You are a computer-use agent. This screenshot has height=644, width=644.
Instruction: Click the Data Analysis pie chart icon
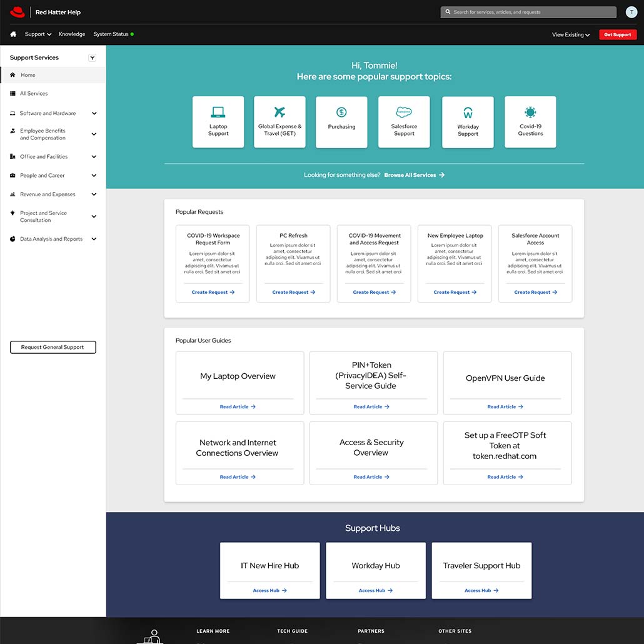13,239
